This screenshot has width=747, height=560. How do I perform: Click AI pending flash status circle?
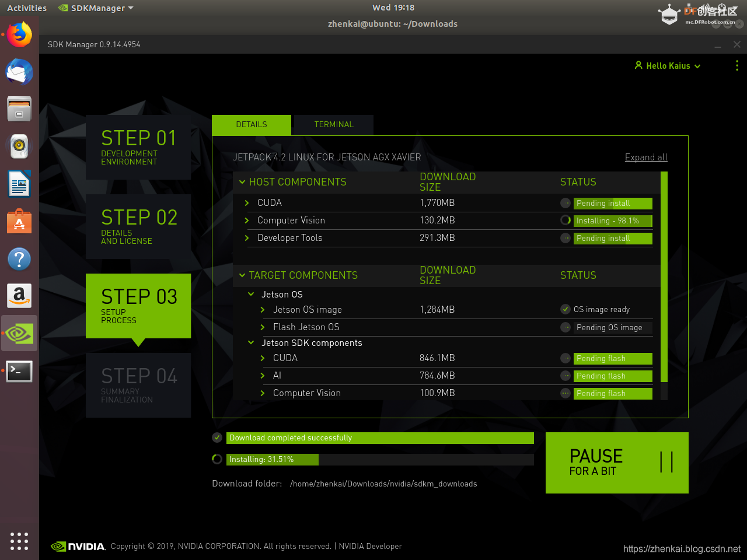(x=566, y=376)
